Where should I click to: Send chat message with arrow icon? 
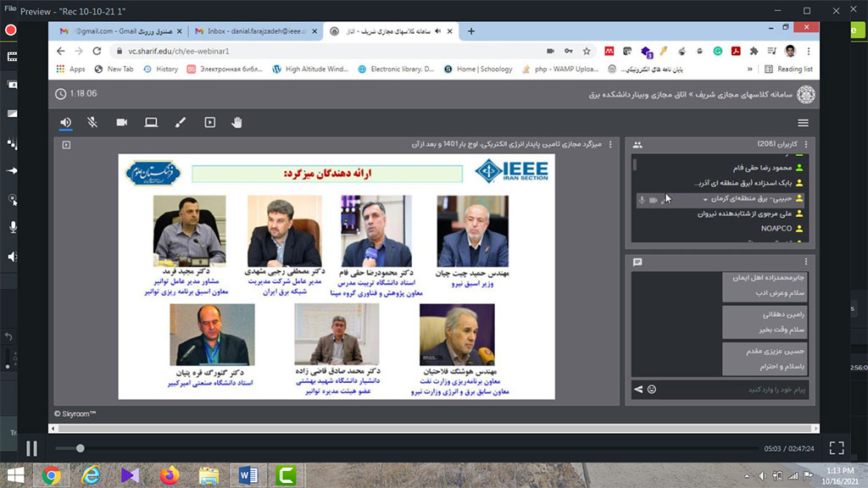[x=638, y=389]
